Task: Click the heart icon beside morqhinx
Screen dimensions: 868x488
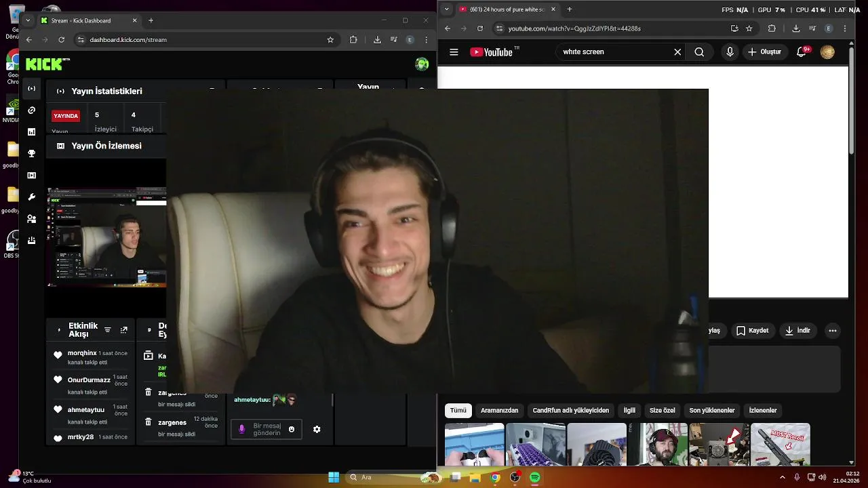Action: coord(58,354)
